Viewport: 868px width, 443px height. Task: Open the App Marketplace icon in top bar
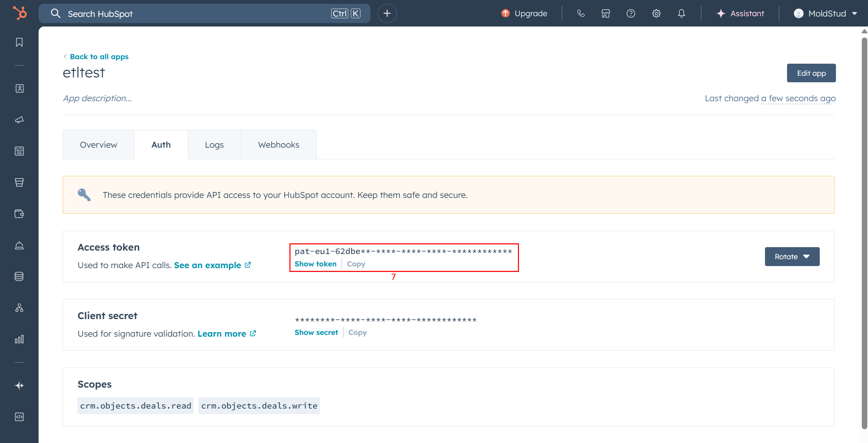(605, 13)
